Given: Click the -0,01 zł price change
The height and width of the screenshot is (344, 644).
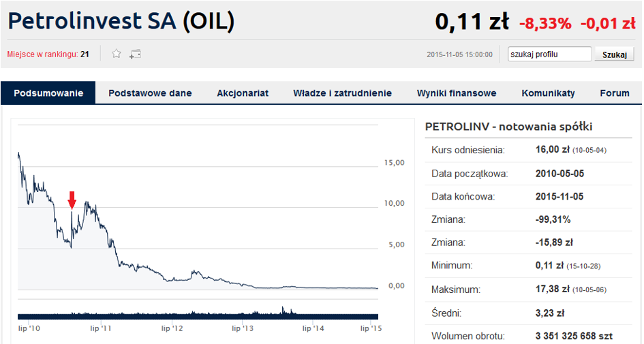Looking at the screenshot, I should coord(608,24).
